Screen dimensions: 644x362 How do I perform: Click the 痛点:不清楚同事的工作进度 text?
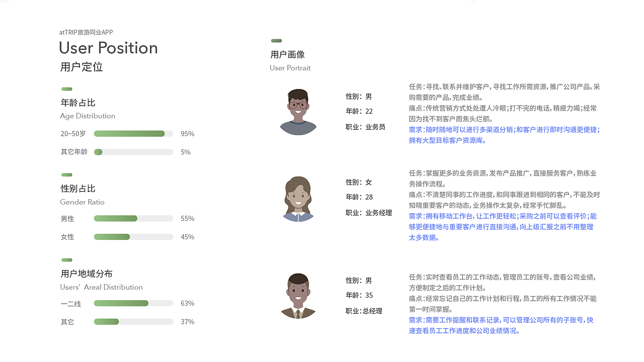click(x=505, y=200)
